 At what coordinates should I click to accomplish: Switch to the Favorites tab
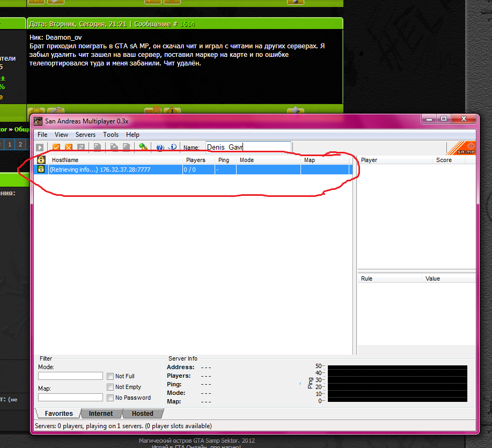coord(58,414)
